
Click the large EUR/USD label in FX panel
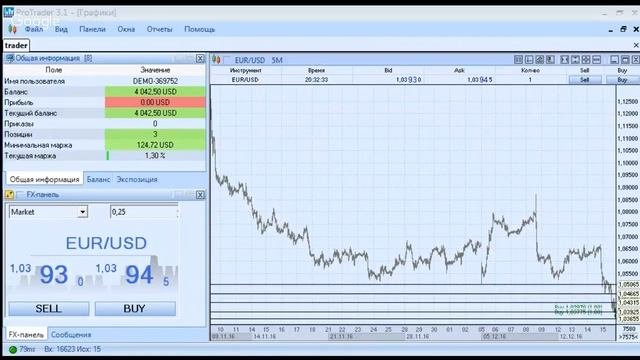tap(106, 243)
